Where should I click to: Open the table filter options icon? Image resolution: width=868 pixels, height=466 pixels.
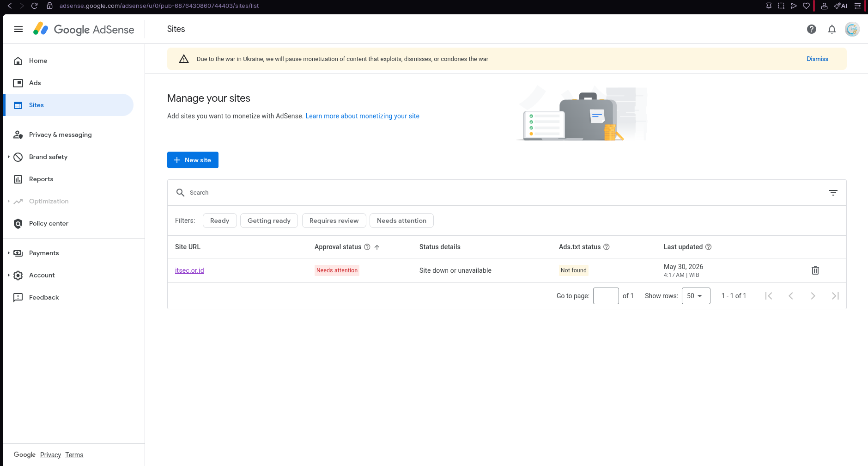click(x=833, y=193)
